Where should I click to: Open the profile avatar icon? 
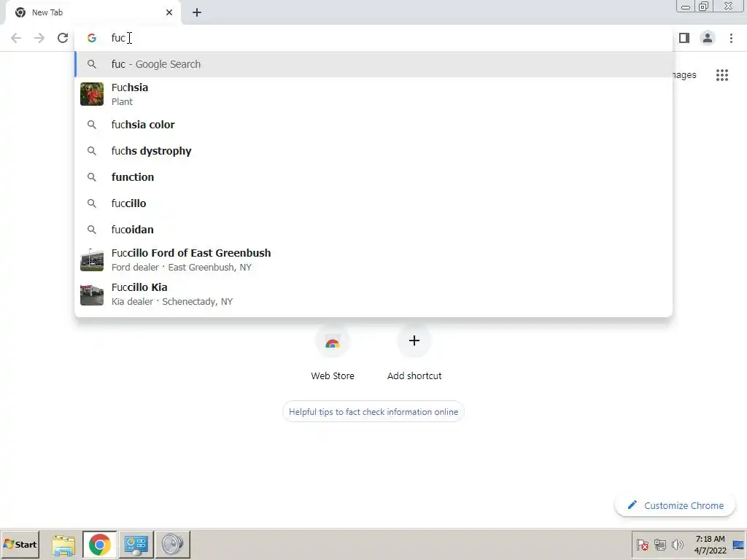pyautogui.click(x=708, y=38)
